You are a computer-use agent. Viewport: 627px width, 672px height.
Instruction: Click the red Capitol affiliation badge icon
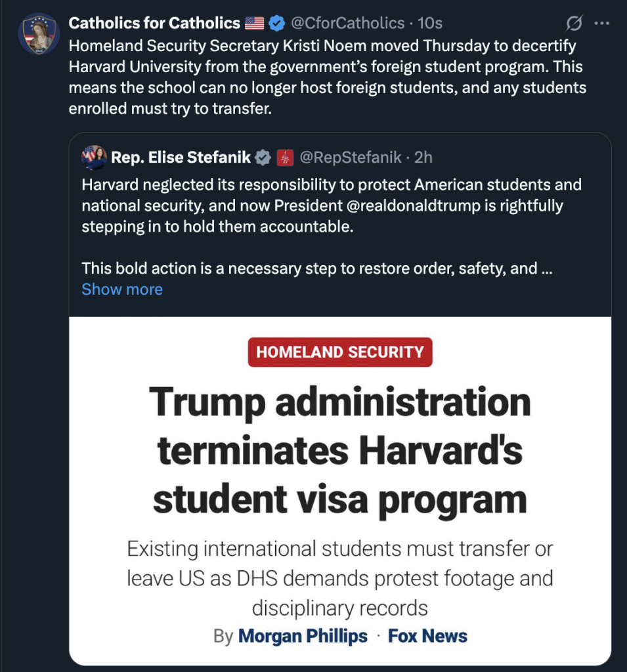pyautogui.click(x=285, y=157)
